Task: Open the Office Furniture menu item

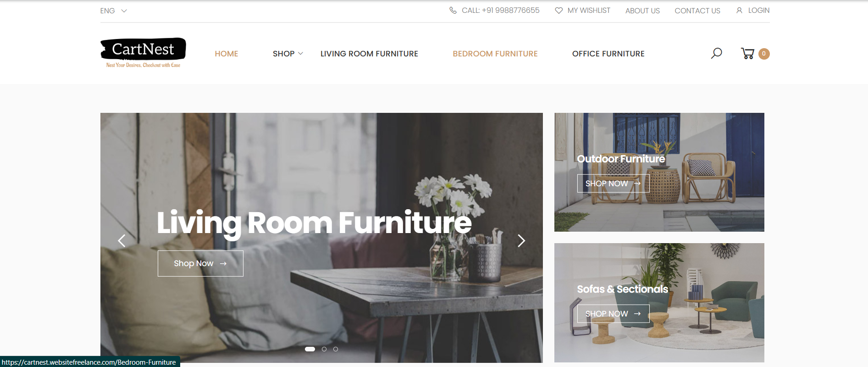Action: coord(608,54)
